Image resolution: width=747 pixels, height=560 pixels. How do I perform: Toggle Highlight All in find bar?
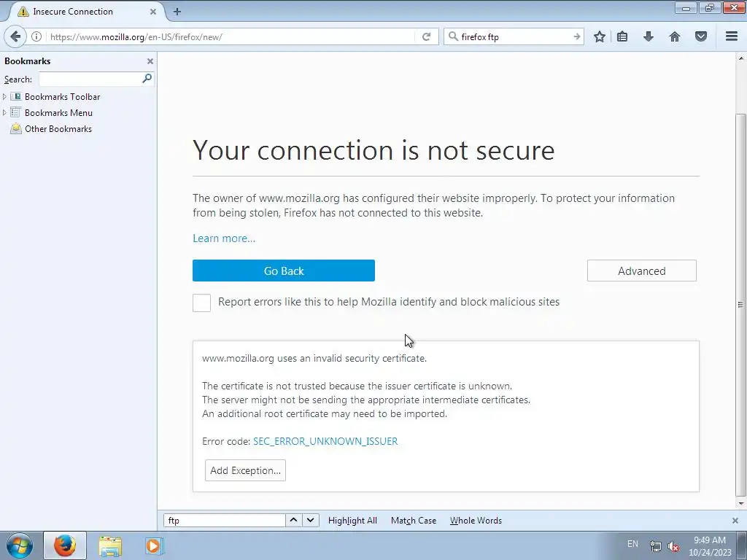(x=352, y=521)
